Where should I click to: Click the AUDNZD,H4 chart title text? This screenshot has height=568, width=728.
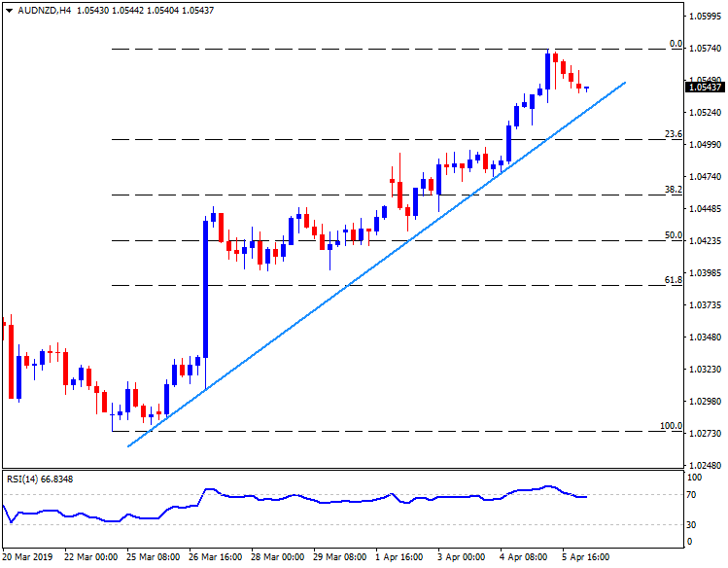coord(40,10)
